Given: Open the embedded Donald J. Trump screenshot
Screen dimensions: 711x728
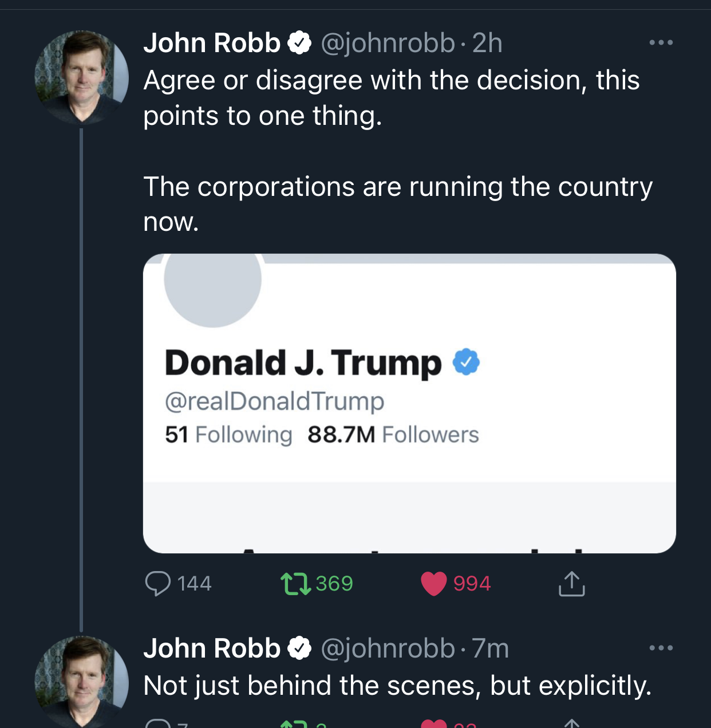Looking at the screenshot, I should [x=409, y=403].
